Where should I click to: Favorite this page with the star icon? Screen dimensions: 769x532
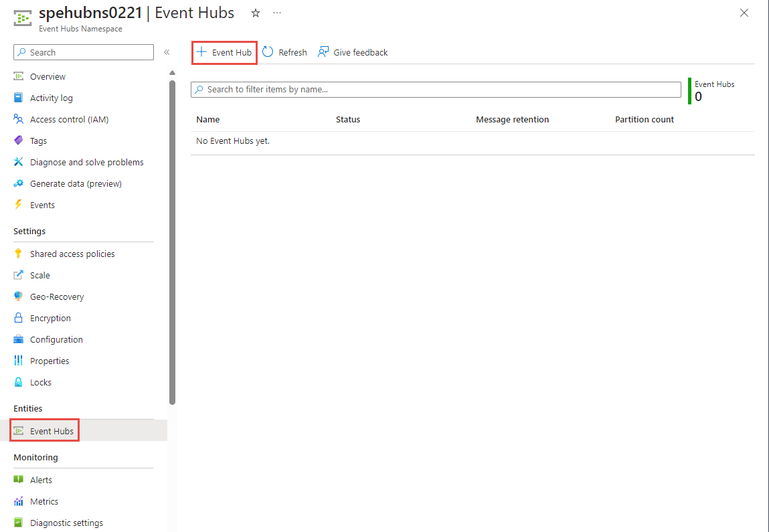256,13
